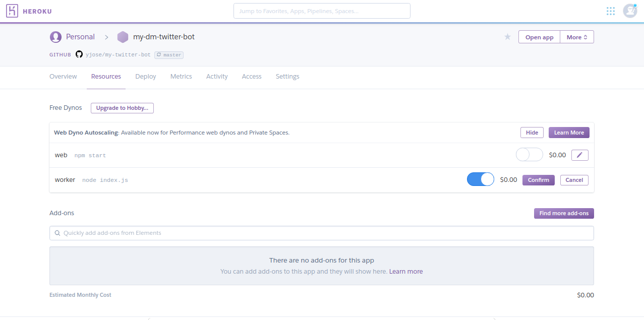Click the estimated monthly total $0.00

(586, 295)
